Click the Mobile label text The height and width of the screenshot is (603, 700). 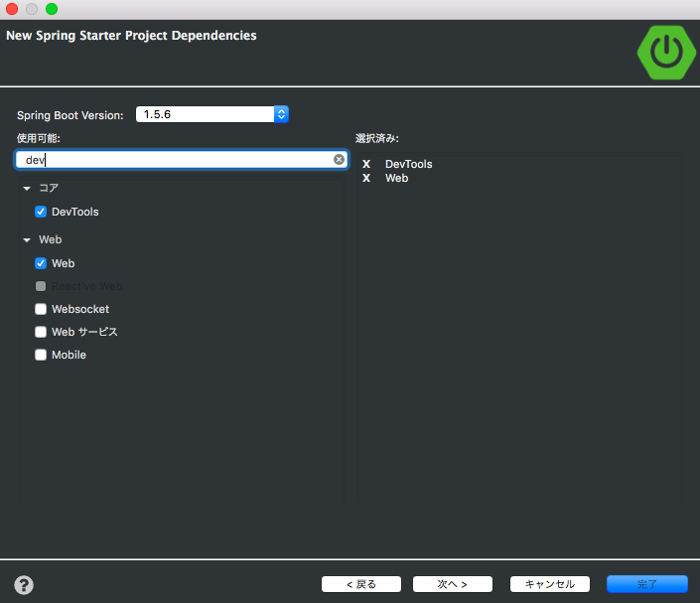pyautogui.click(x=69, y=355)
